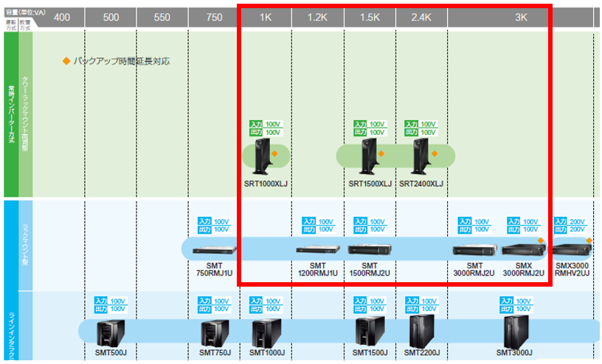Image resolution: width=602 pixels, height=364 pixels.
Task: Click the SMT750J model name
Action: point(215,352)
